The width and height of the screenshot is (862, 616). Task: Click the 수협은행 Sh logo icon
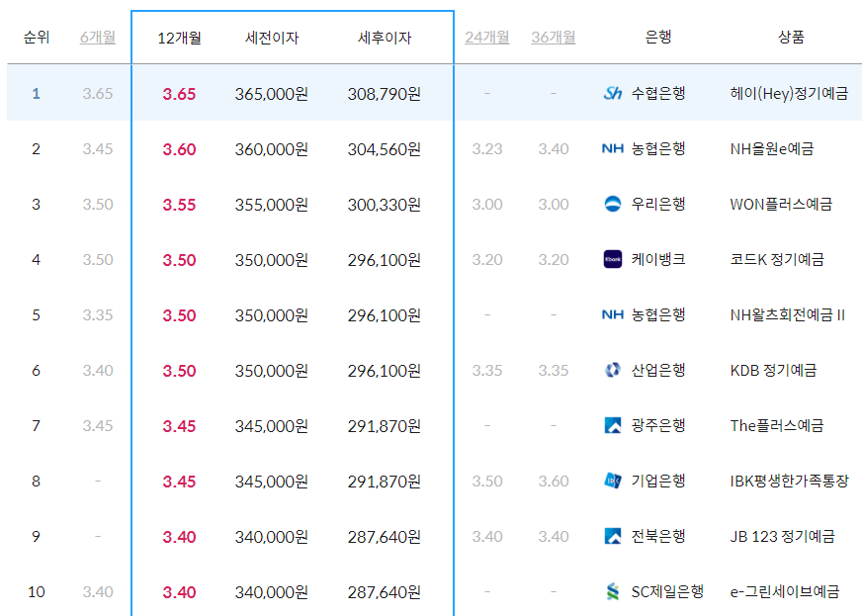(613, 94)
